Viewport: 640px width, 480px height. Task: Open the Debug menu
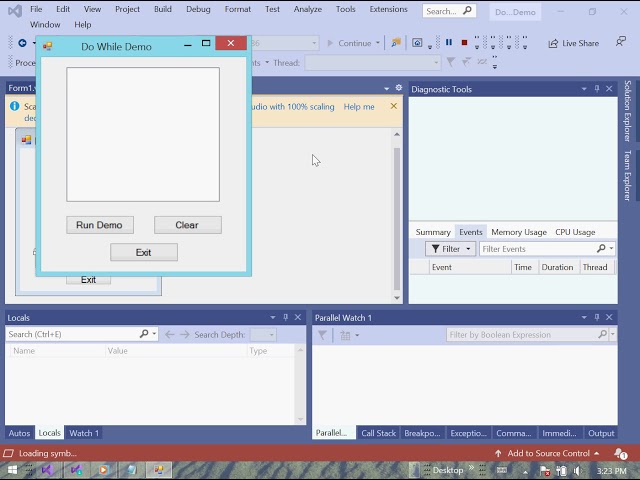198,9
